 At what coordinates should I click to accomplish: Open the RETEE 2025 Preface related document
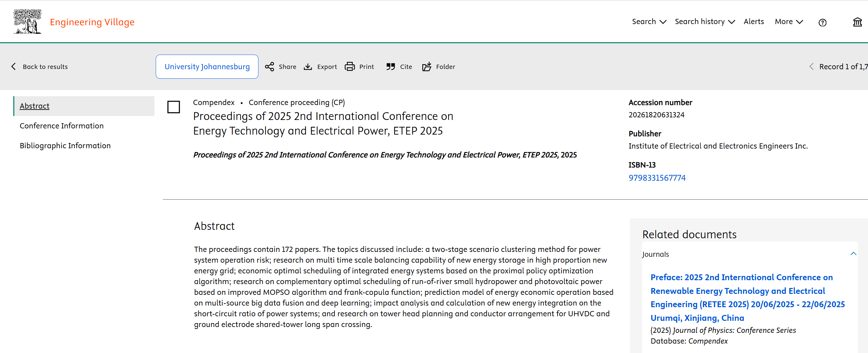coord(747,297)
